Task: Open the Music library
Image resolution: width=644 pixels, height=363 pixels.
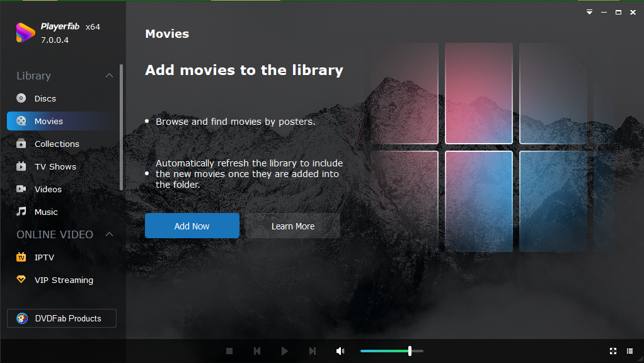Action: point(62,212)
